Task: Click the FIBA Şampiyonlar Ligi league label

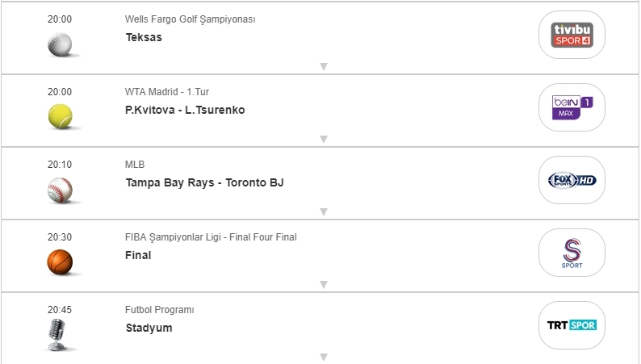Action: coord(211,237)
